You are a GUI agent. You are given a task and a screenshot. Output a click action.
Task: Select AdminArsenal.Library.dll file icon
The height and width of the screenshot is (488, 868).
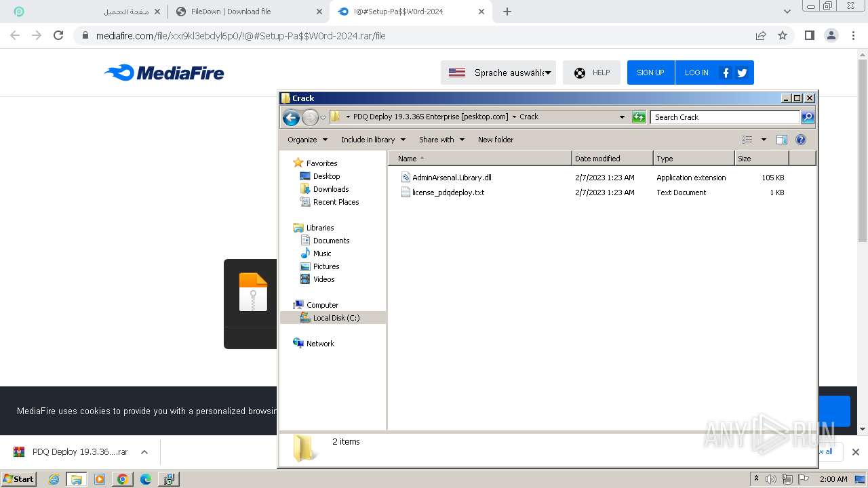pyautogui.click(x=406, y=178)
